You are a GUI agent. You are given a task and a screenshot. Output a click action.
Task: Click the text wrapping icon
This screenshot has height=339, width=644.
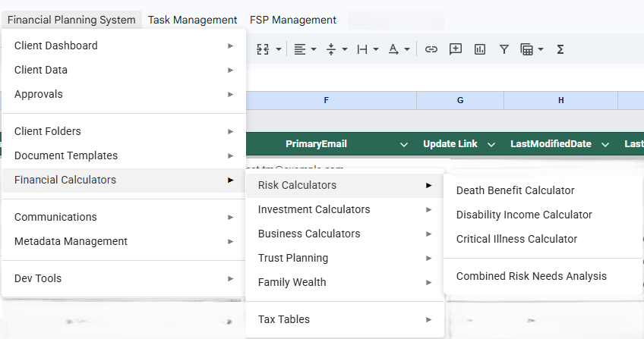(x=362, y=49)
